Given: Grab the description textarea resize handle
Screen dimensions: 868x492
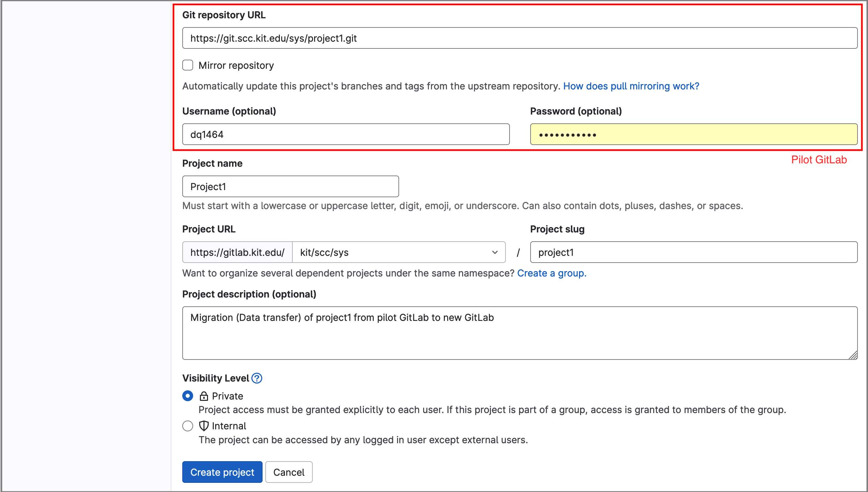Looking at the screenshot, I should coord(853,355).
